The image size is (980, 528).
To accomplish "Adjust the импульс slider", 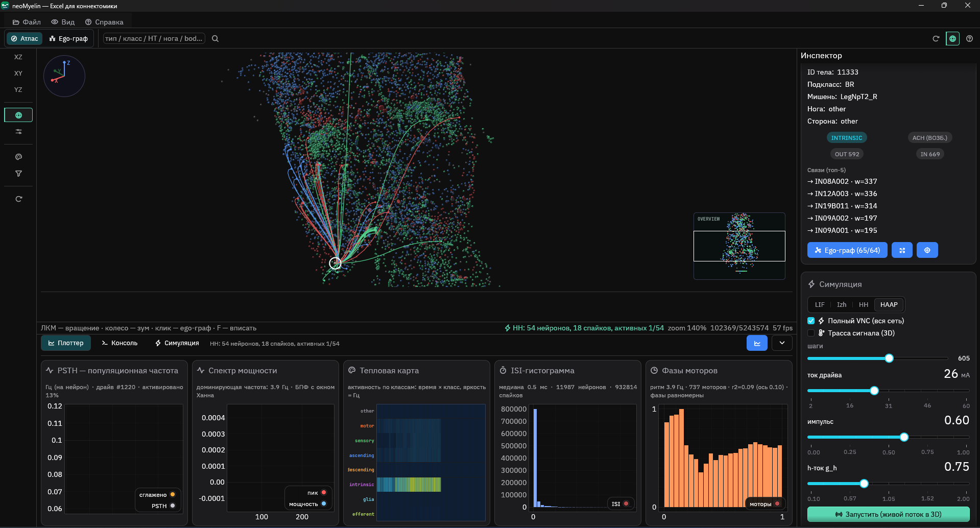I will pos(904,437).
